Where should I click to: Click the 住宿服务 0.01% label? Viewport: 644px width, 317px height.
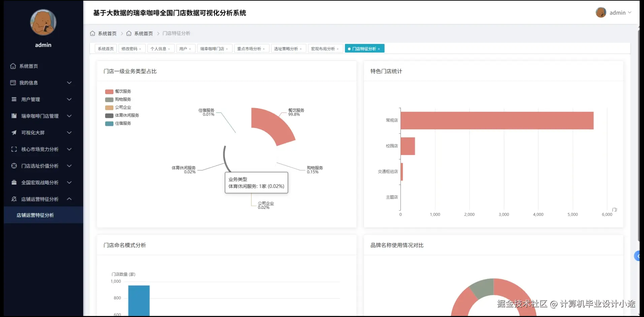(x=206, y=112)
